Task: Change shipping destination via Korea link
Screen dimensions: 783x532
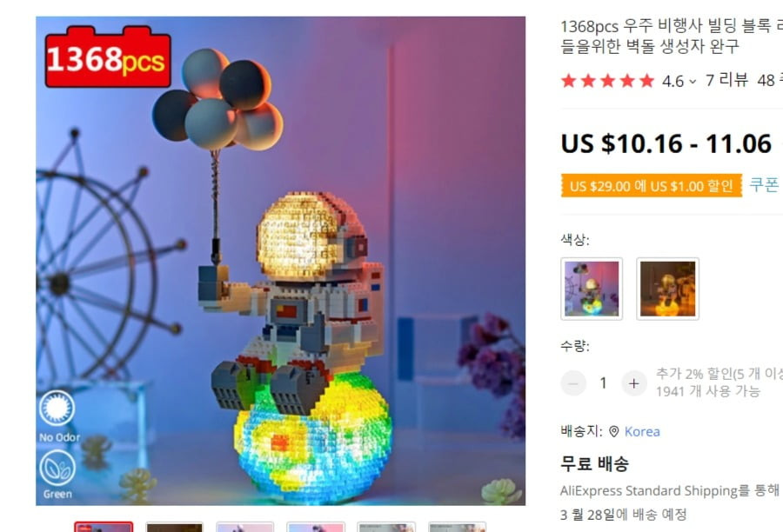Action: click(x=642, y=432)
